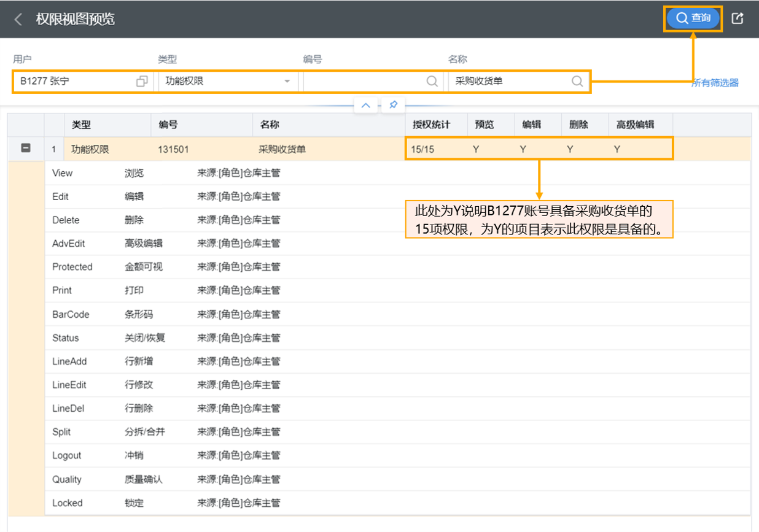Select the Quality 质量确认 permission row
Screen dimensions: 759x532
[397, 479]
